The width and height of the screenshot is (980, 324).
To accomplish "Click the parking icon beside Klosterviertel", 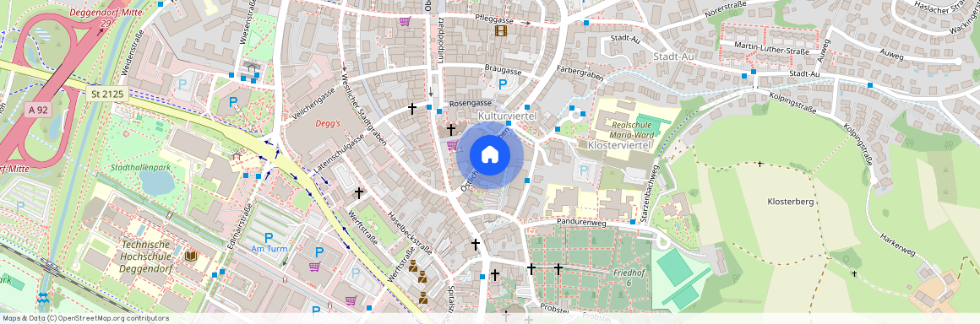I will click(x=584, y=170).
